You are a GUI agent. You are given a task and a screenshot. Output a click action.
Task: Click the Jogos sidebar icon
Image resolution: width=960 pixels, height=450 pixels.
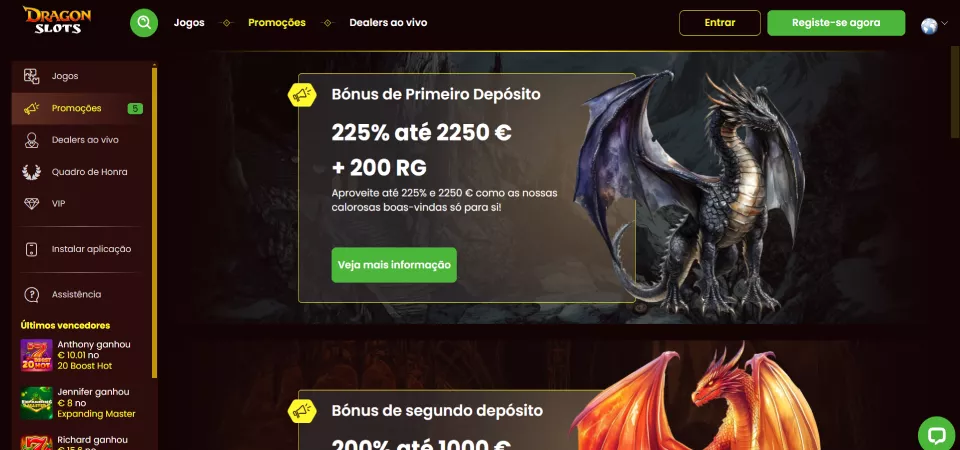tap(31, 76)
